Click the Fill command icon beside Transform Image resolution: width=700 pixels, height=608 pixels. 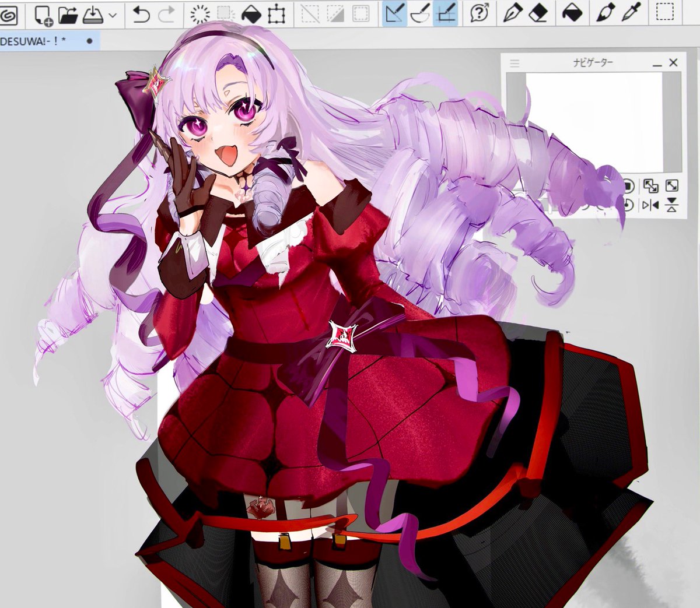coord(251,15)
